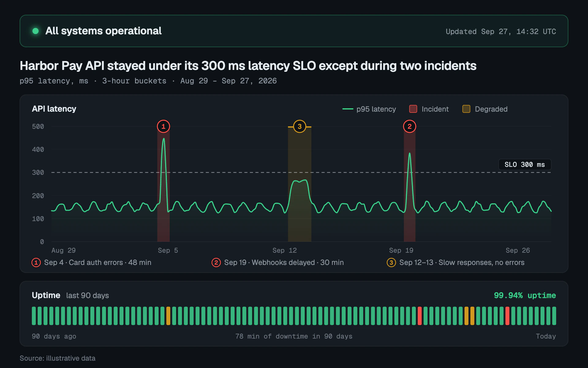Click the first amber uptime bar
Image resolution: width=588 pixels, height=368 pixels.
click(x=168, y=316)
